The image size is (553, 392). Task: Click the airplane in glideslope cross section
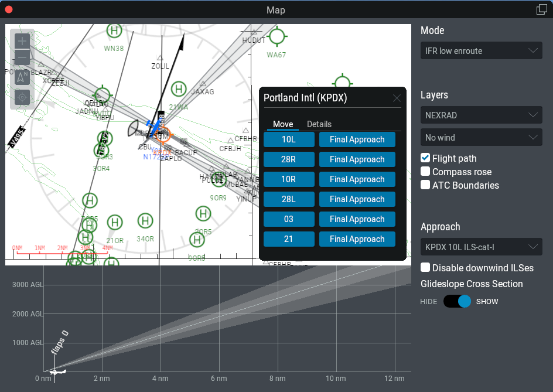tap(57, 371)
